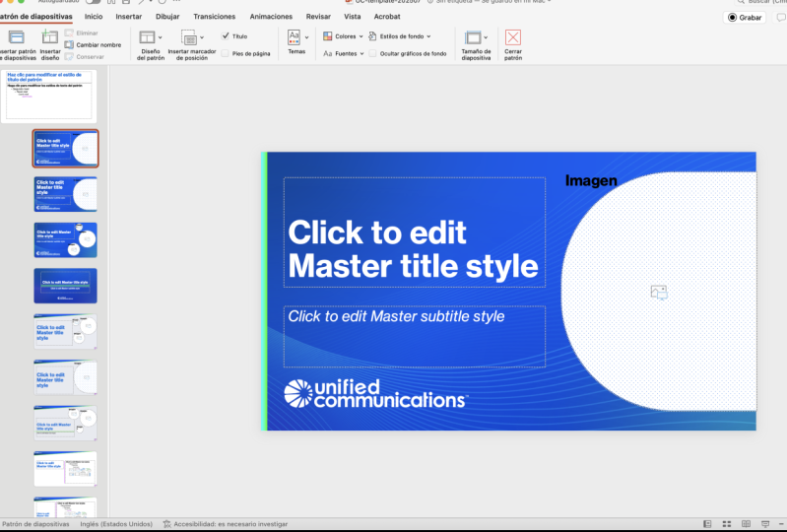Screen dimensions: 787x532
Task: Select the white master slide thumbnail
Action: click(x=48, y=96)
